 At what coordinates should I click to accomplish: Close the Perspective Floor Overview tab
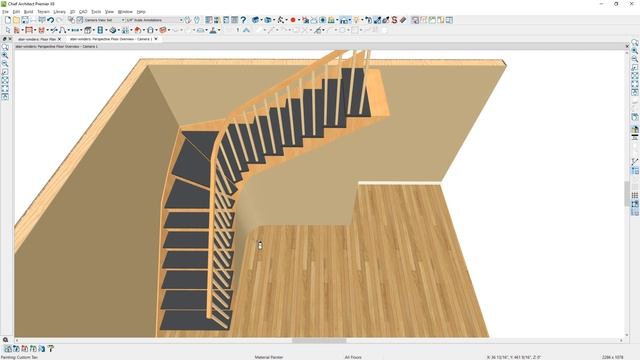[156, 39]
